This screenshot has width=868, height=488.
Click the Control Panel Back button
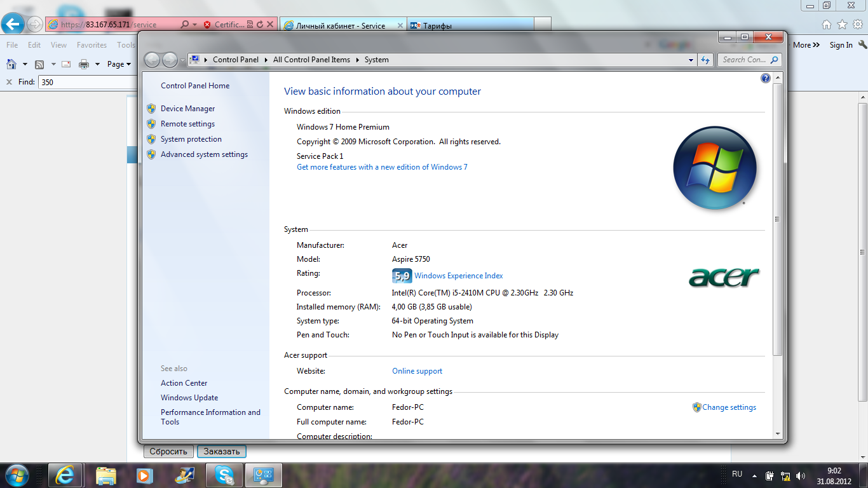click(x=153, y=60)
